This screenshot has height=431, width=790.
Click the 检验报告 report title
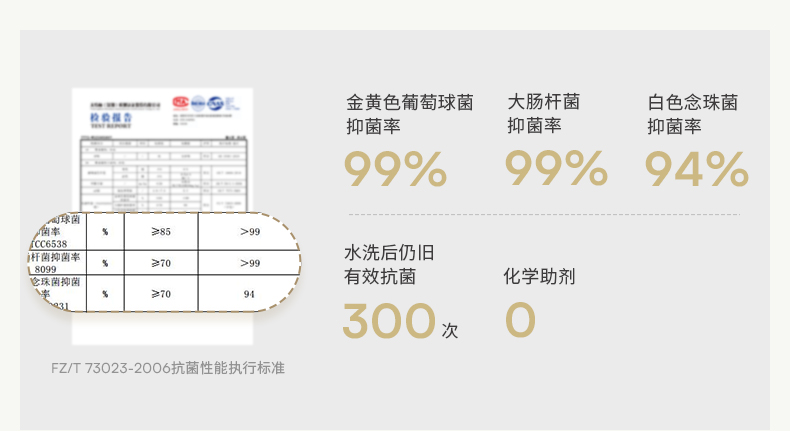point(111,119)
